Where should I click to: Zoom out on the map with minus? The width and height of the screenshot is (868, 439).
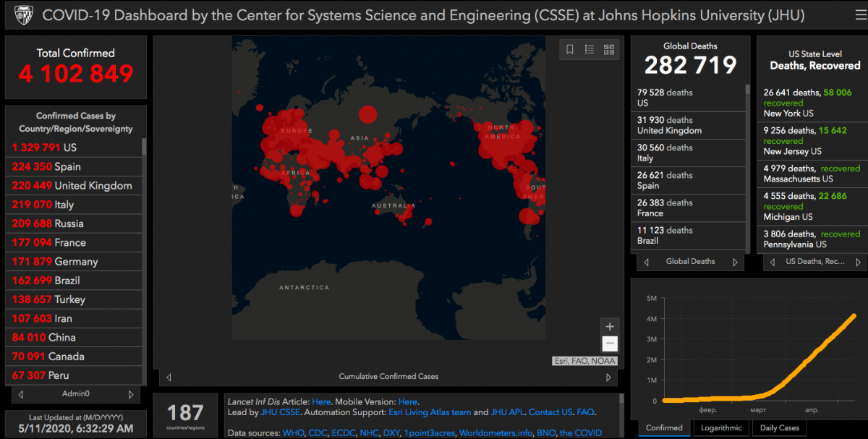[x=610, y=344]
